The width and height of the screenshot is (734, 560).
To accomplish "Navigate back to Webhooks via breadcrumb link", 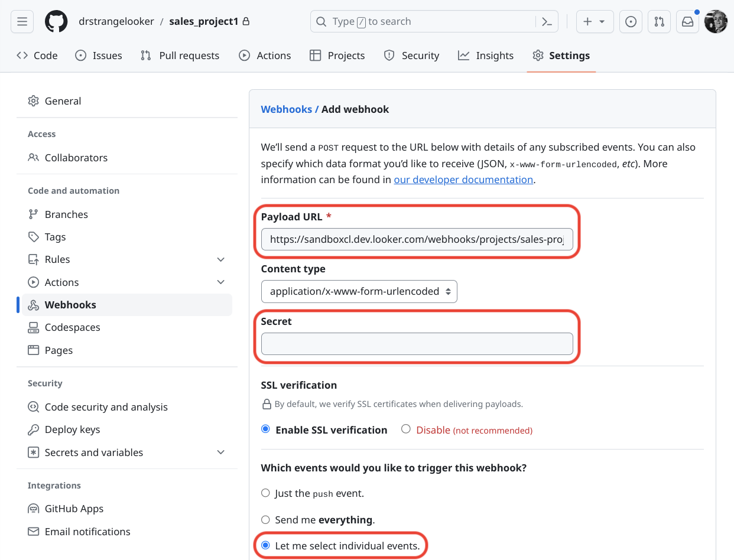I will [287, 109].
